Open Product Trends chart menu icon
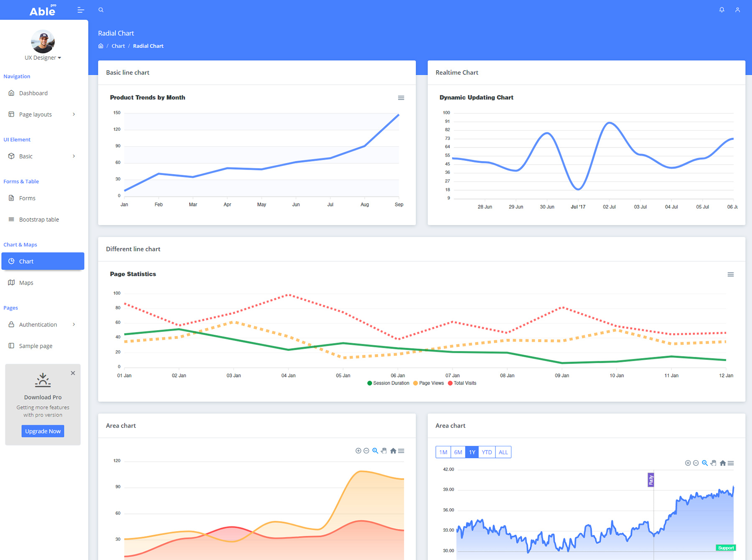This screenshot has width=752, height=560. (x=401, y=98)
